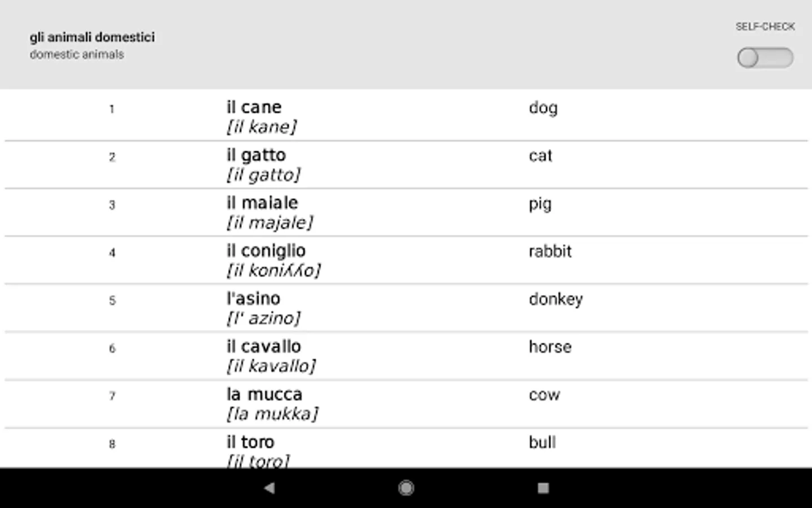Tap the 'gli animali domestici' heading

coord(92,37)
